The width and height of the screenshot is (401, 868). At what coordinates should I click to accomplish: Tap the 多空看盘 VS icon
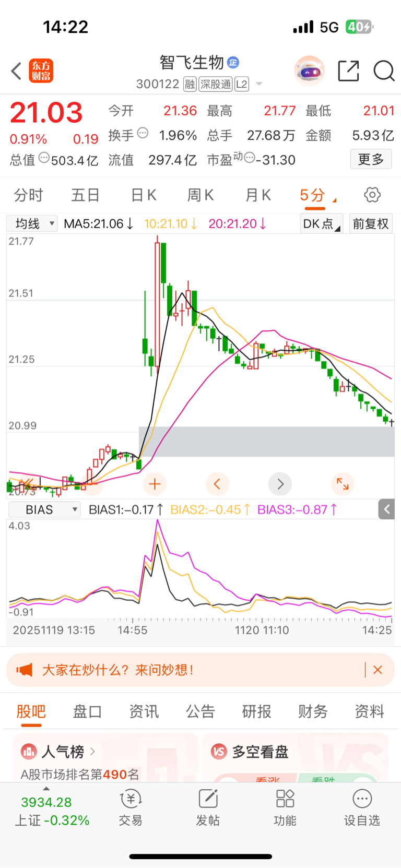click(219, 752)
